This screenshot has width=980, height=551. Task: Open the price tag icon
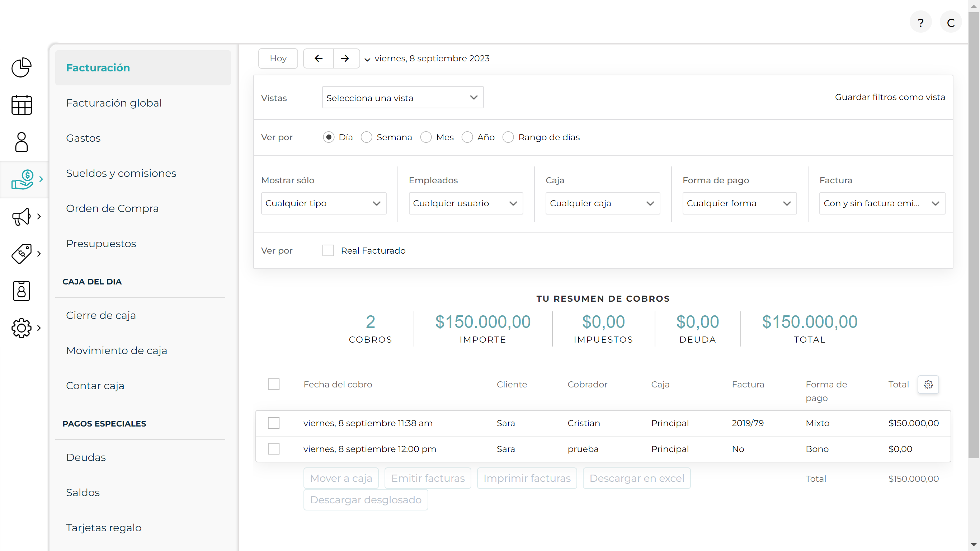(21, 253)
